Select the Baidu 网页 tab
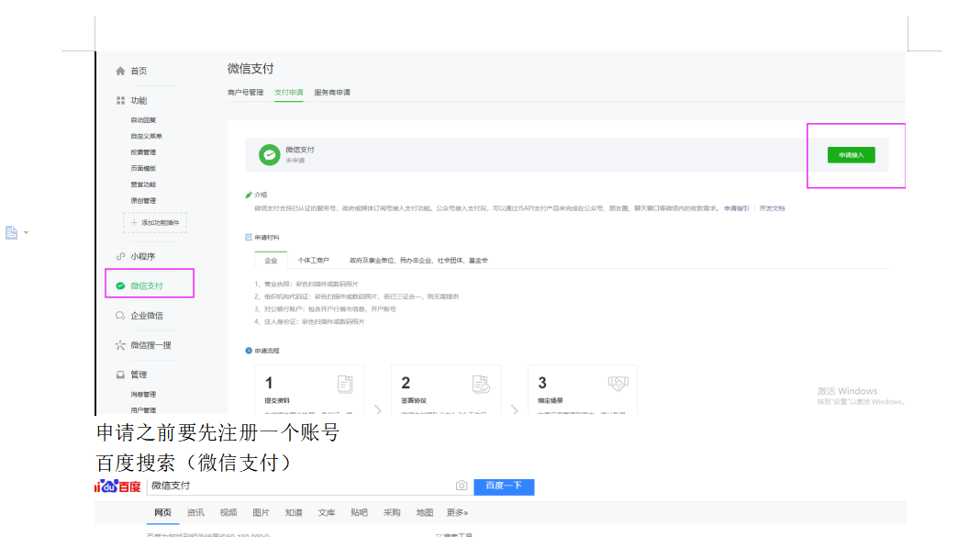The height and width of the screenshot is (537, 980). pos(163,512)
